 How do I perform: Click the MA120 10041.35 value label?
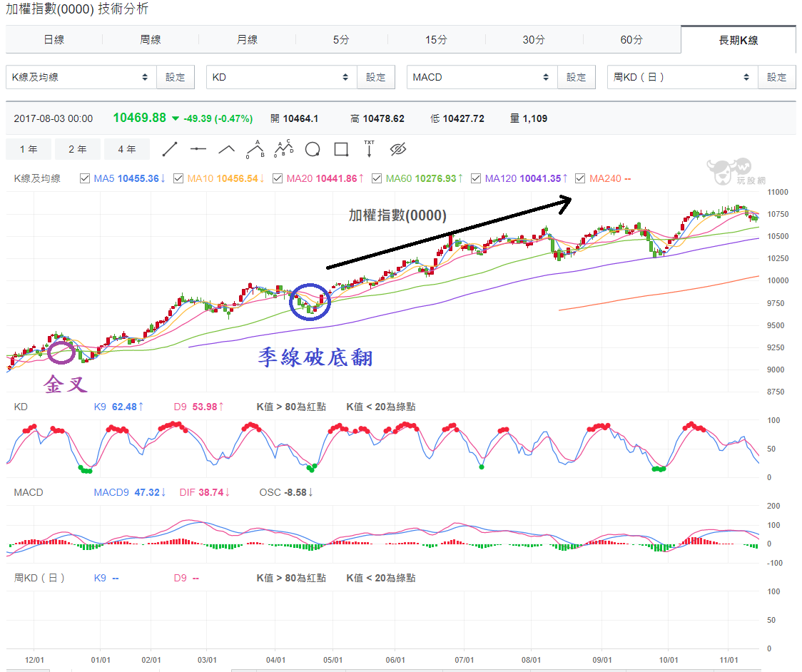click(526, 178)
